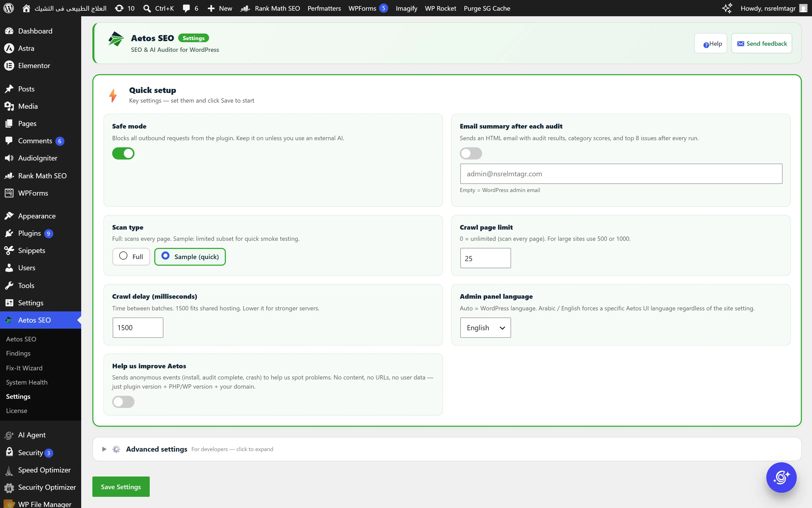Screen dimensions: 812x508
Task: Click the comments bubble icon in admin bar
Action: click(186, 8)
